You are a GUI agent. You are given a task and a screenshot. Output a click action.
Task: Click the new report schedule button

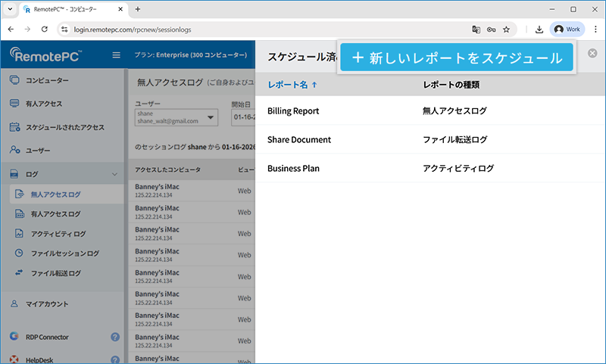457,57
